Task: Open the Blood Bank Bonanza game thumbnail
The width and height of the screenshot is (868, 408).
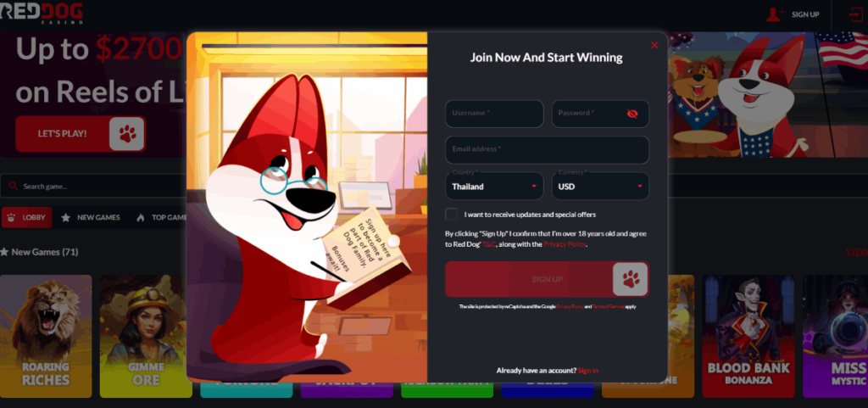Action: (x=748, y=335)
